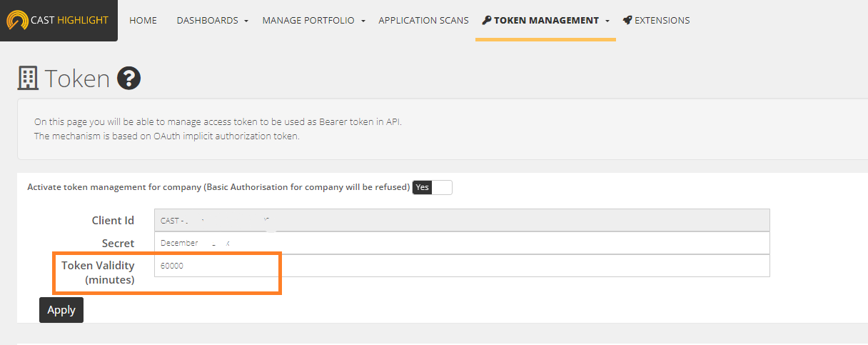Click the Secret label
The image size is (868, 345).
(x=118, y=243)
